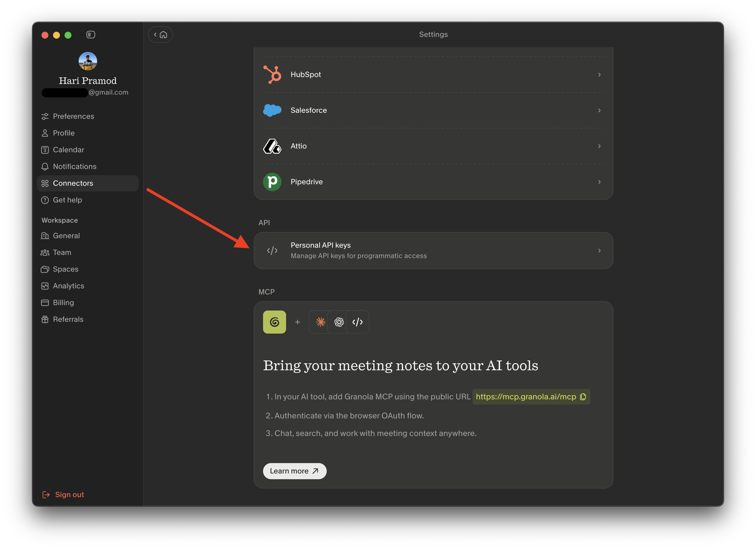The image size is (756, 549).
Task: Expand the Pipedrive row chevron
Action: [x=599, y=182]
